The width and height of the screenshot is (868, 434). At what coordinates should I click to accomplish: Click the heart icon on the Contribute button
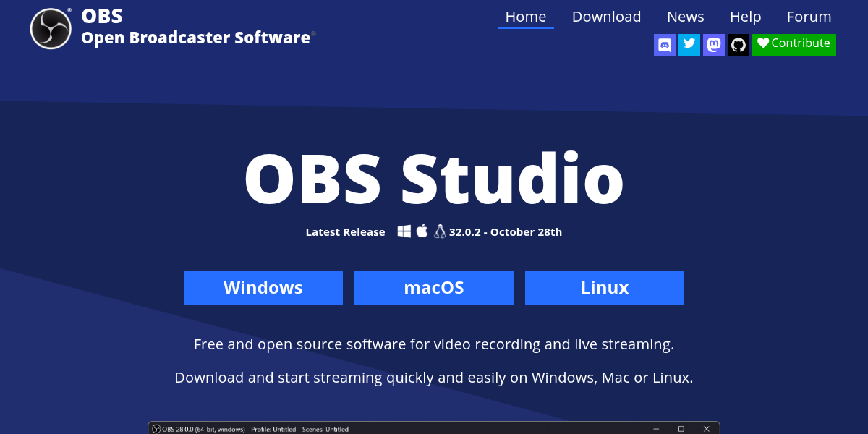click(x=763, y=43)
